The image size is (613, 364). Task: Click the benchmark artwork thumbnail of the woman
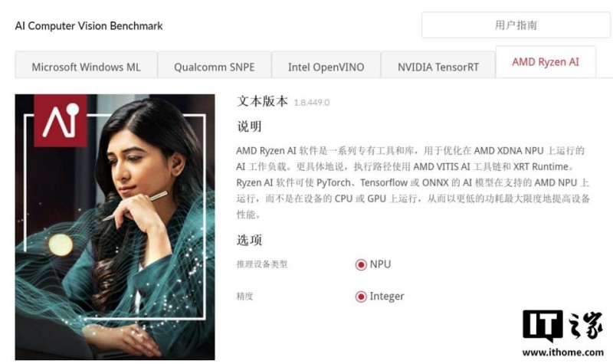(x=115, y=227)
